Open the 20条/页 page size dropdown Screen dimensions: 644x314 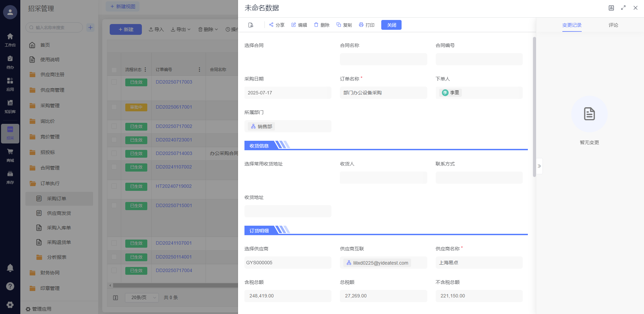pyautogui.click(x=142, y=297)
